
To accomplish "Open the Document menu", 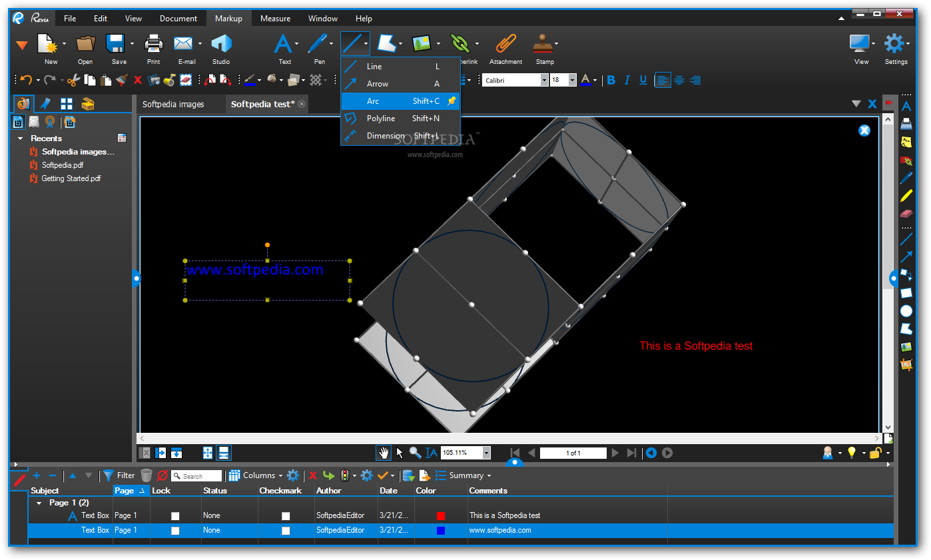I will tap(178, 19).
